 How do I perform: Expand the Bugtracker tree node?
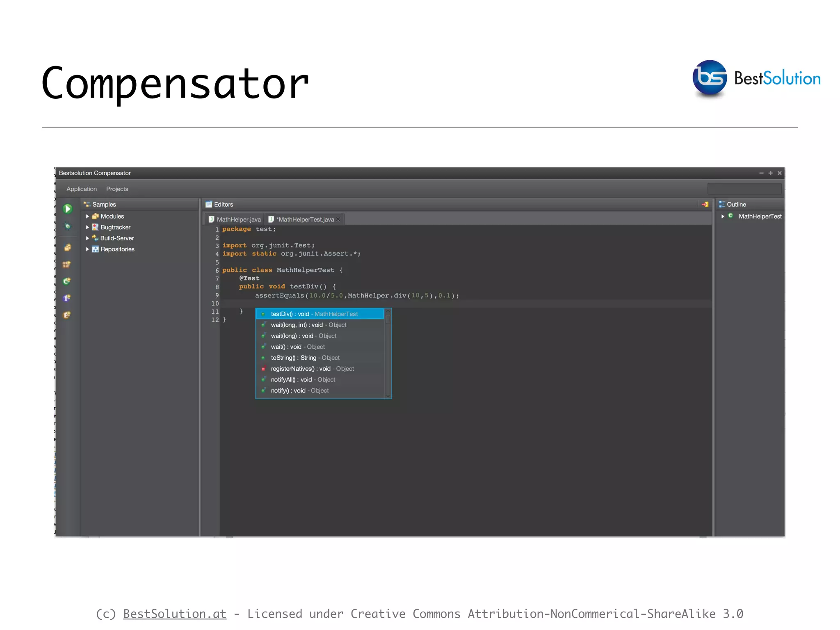click(x=87, y=227)
